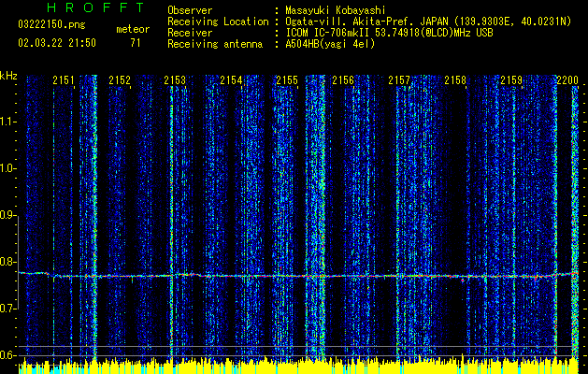
Task: Click the 2159 time marker
Action: [511, 80]
